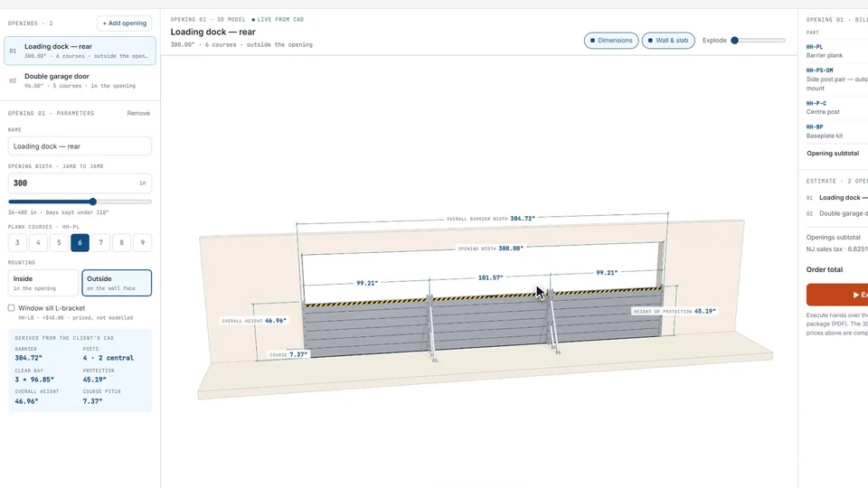Choose 6 plank courses
The height and width of the screenshot is (488, 868).
80,242
